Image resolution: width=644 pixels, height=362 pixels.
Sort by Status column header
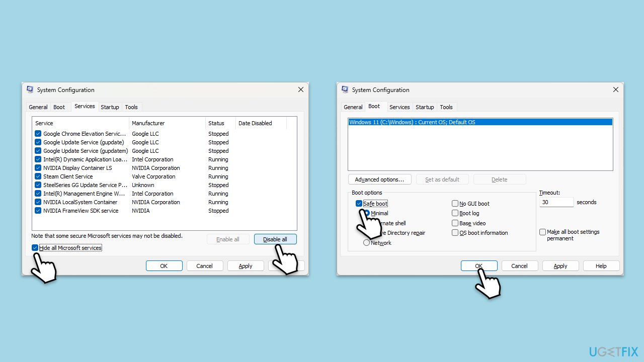click(x=220, y=123)
